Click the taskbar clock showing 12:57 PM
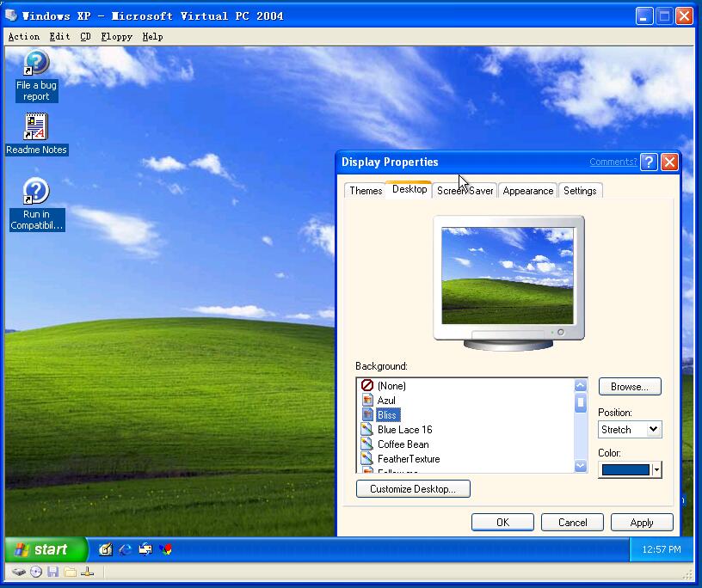The image size is (702, 588). (x=662, y=549)
